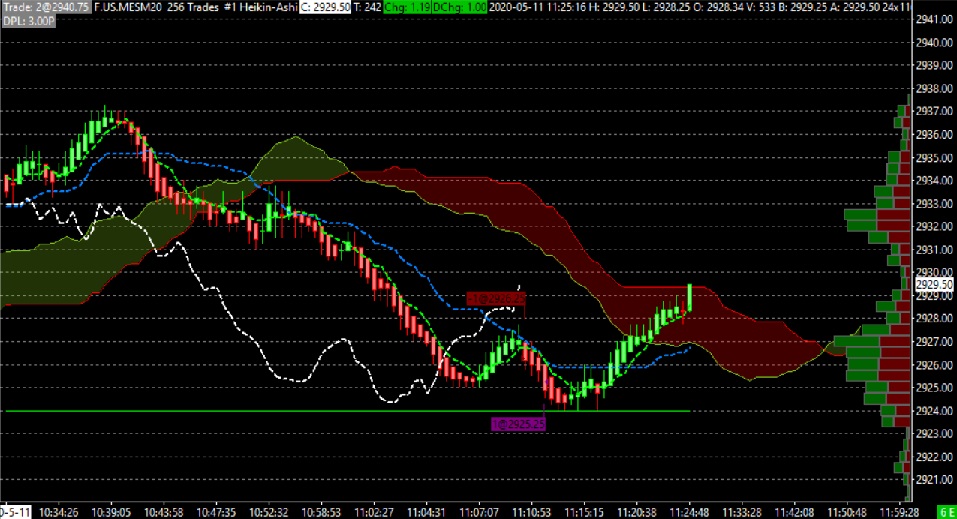Click the 10:39:05 time axis label

pos(111,512)
